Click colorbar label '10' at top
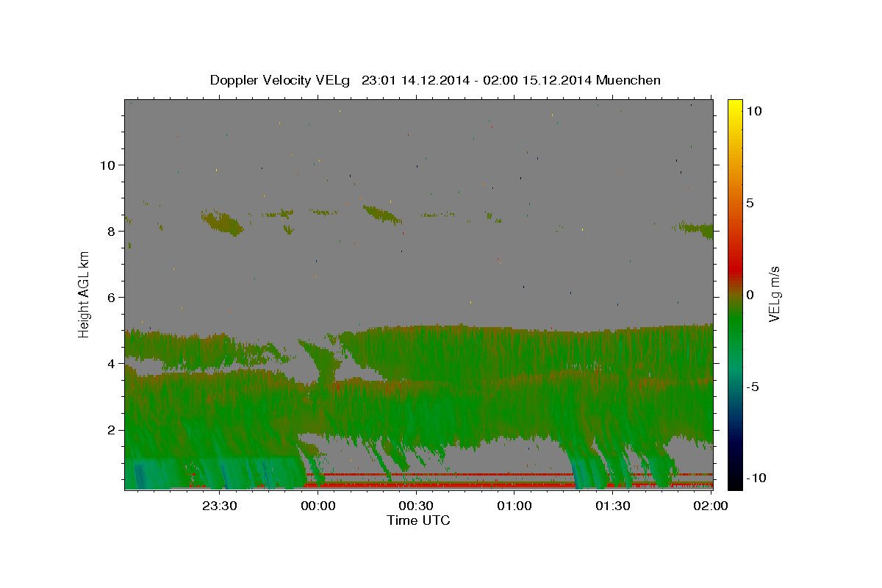The width and height of the screenshot is (882, 588). click(753, 111)
